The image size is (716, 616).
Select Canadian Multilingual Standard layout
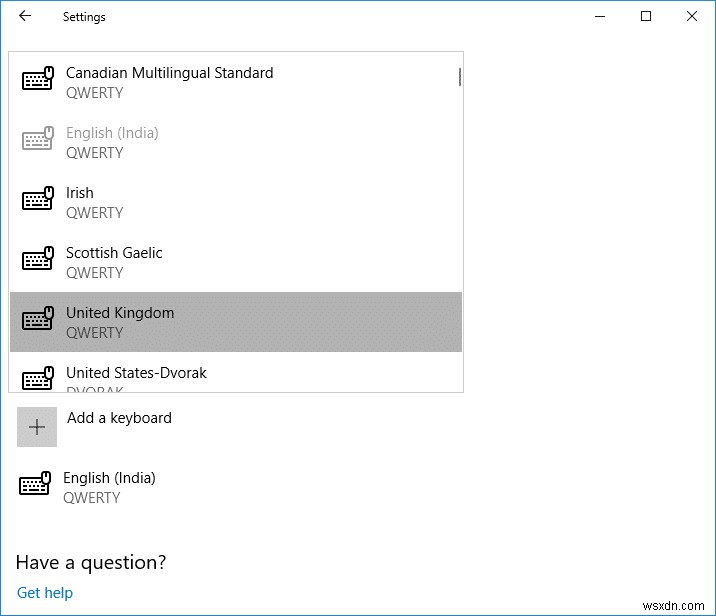click(236, 82)
